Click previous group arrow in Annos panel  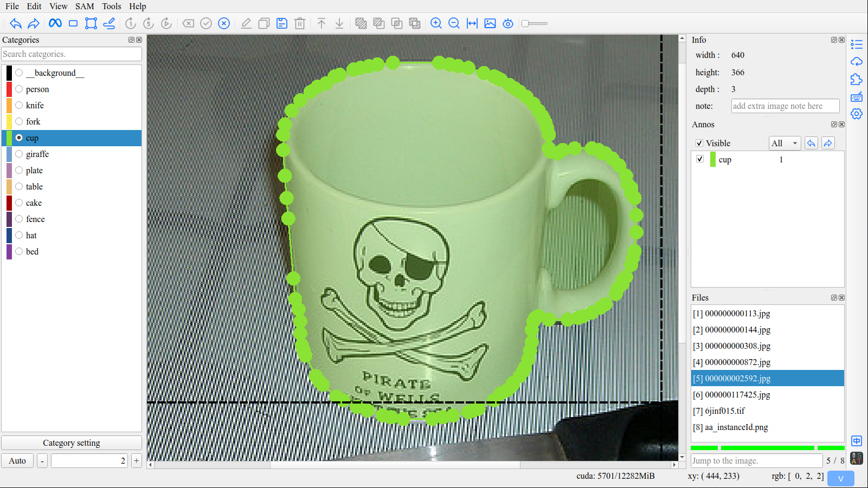(x=811, y=143)
